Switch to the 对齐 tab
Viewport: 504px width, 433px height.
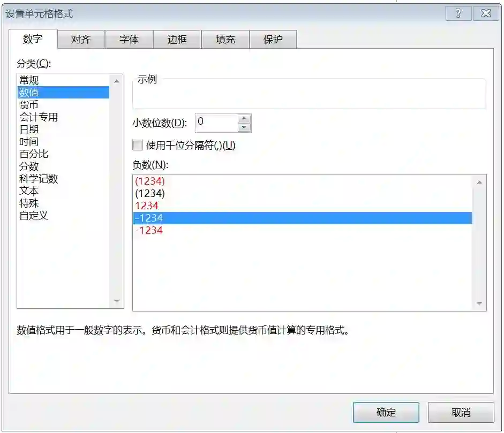81,39
